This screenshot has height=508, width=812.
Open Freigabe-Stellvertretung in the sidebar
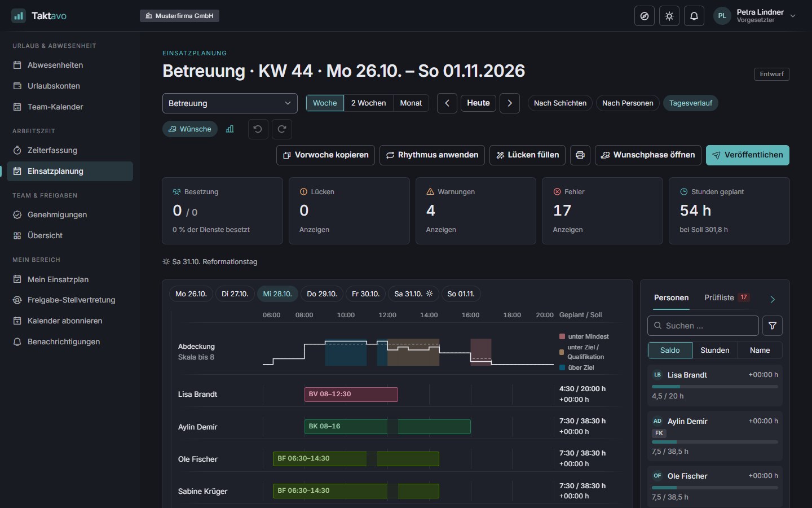tap(70, 300)
